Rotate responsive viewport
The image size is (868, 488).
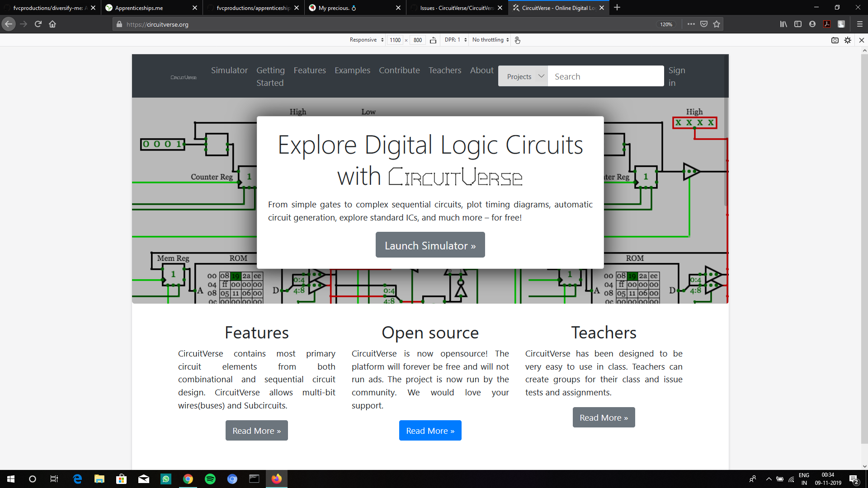[433, 40]
